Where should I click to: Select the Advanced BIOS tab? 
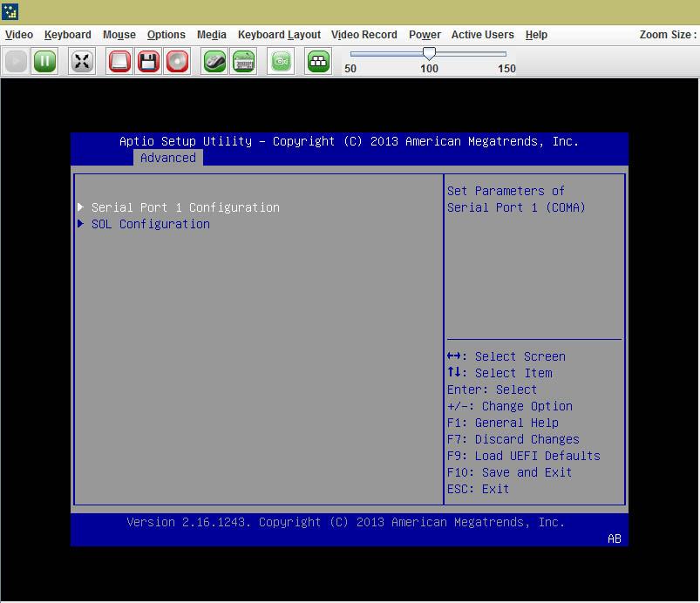(x=168, y=158)
